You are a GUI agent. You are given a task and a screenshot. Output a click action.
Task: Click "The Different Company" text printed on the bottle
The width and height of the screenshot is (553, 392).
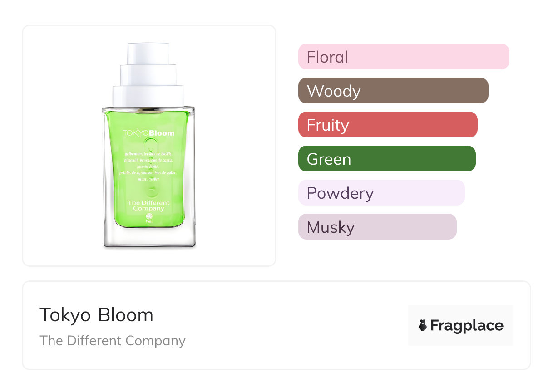(x=148, y=206)
